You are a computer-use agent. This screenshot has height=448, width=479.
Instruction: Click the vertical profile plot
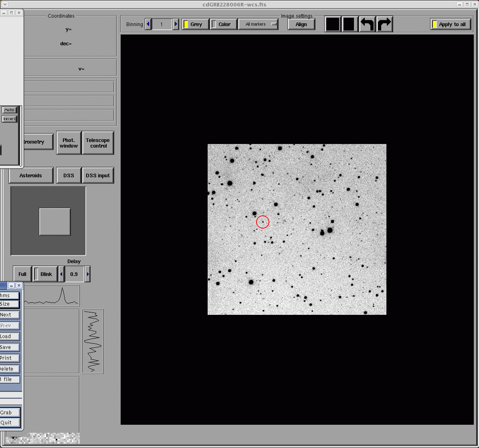[93, 341]
